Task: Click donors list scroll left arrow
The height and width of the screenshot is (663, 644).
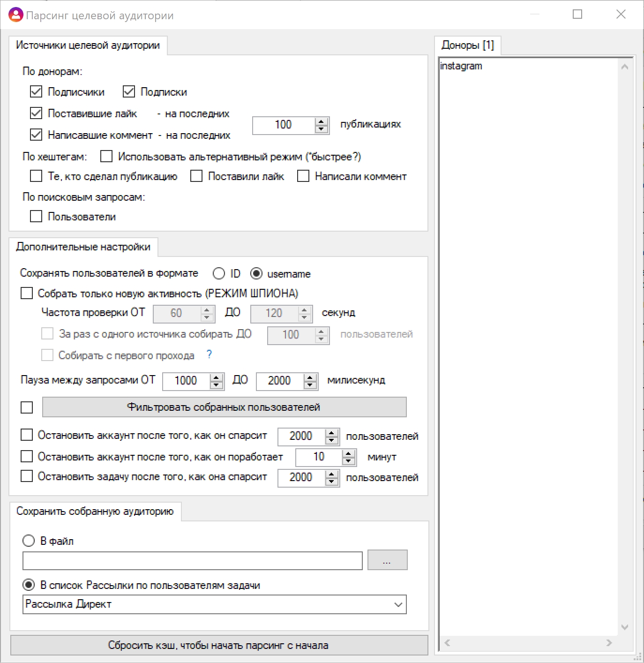Action: click(x=447, y=642)
